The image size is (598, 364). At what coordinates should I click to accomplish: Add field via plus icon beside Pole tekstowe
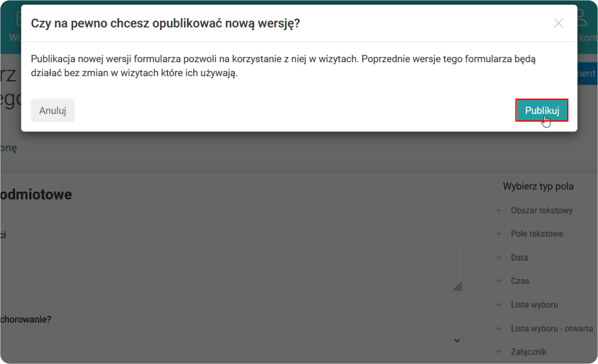pyautogui.click(x=498, y=234)
